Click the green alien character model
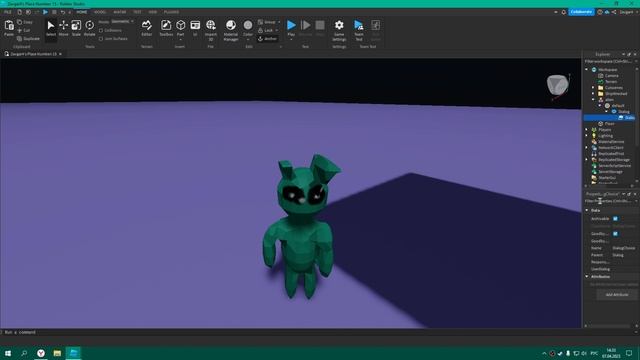 click(301, 227)
